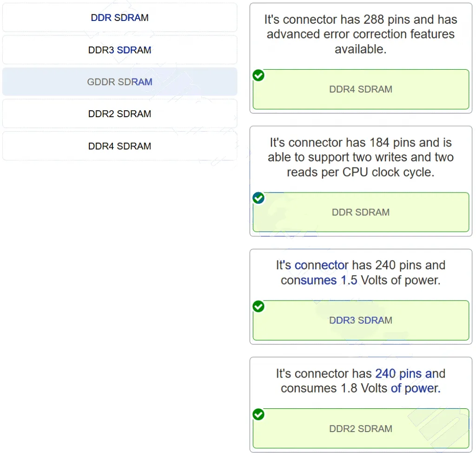Click the green checkmark on DDR3 SDRAM answer
The image size is (476, 453).
258,306
